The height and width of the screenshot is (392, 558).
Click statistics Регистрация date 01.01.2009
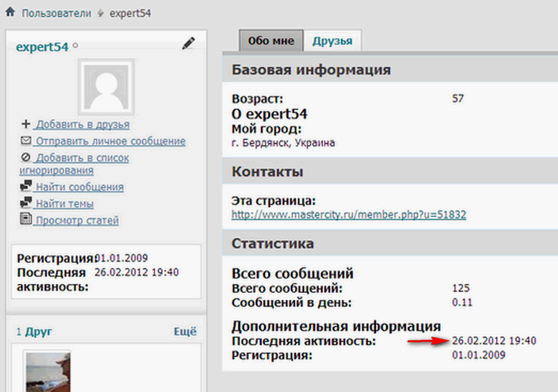pos(478,355)
